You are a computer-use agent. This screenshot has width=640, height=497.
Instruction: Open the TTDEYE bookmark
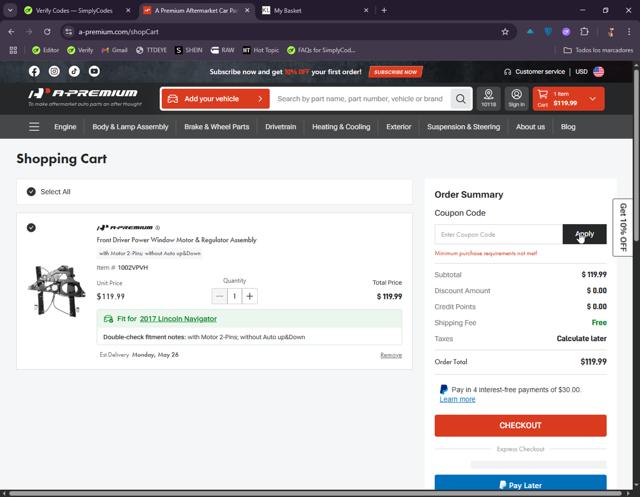pos(151,50)
